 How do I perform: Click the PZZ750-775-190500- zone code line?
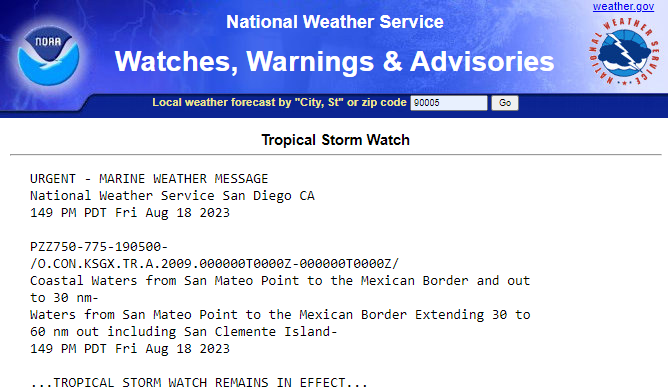click(99, 247)
